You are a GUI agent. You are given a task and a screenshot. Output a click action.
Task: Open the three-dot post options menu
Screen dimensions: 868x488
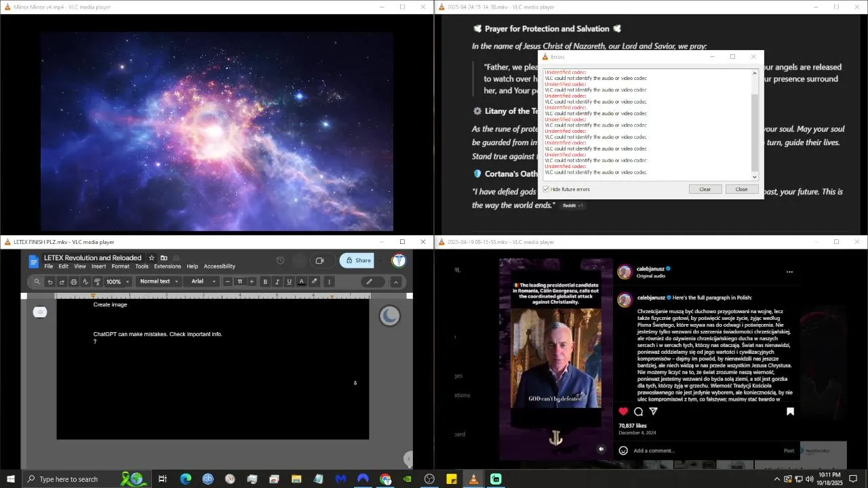coord(789,272)
